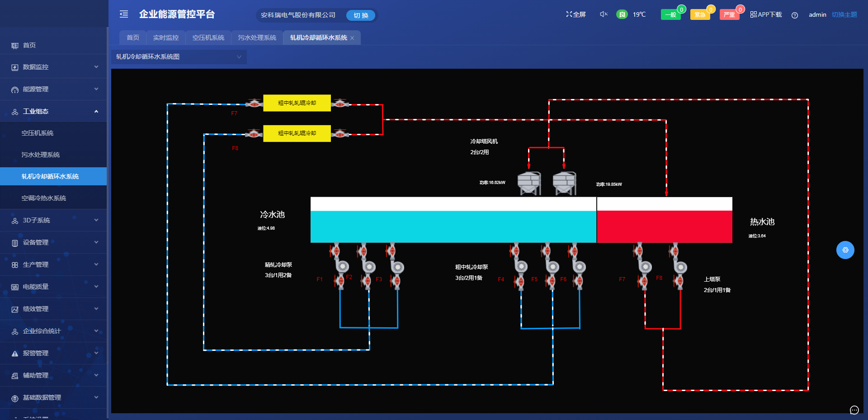Select 轧机冷却循环水系统 in sidebar submenu
The width and height of the screenshot is (868, 420).
(x=53, y=176)
